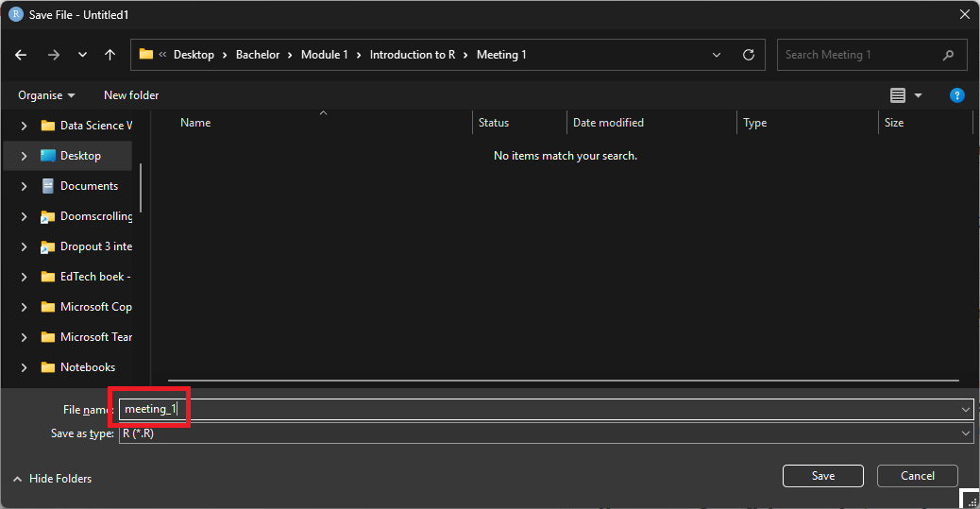The height and width of the screenshot is (509, 980).
Task: Click the Forward navigation arrow
Action: pos(53,55)
